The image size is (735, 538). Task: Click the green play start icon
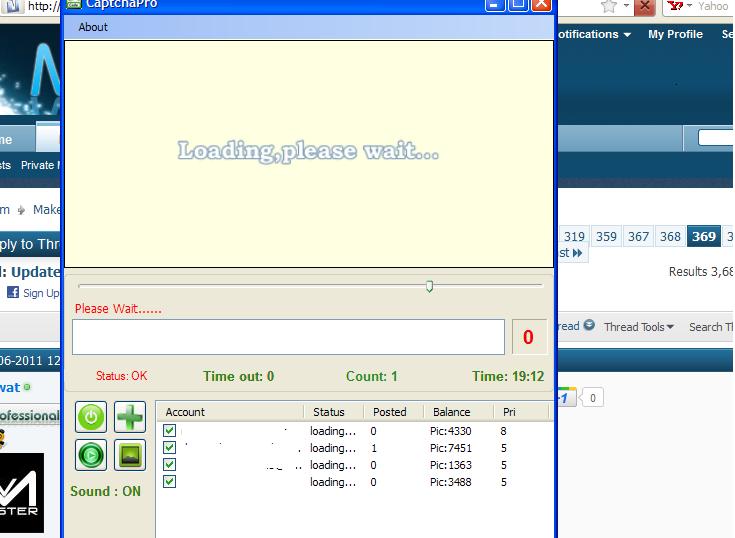coord(91,455)
